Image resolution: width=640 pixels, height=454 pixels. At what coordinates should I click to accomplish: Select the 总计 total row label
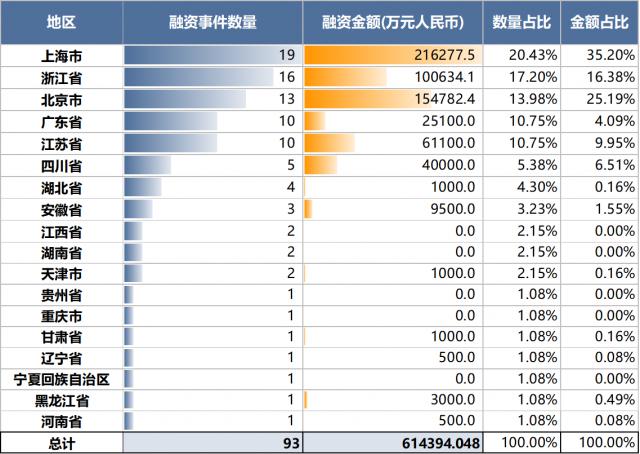(x=61, y=443)
